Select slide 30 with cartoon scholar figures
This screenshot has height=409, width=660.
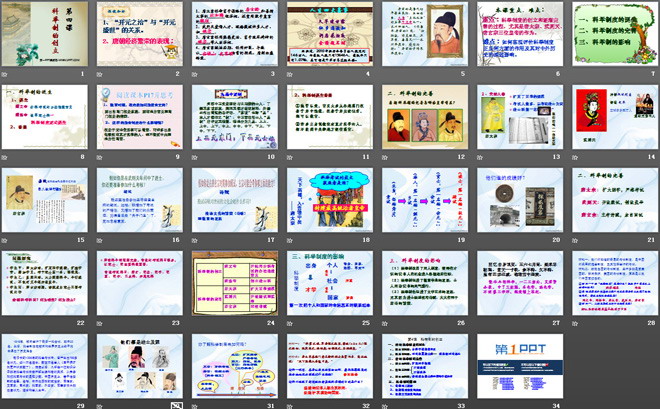[x=139, y=366]
